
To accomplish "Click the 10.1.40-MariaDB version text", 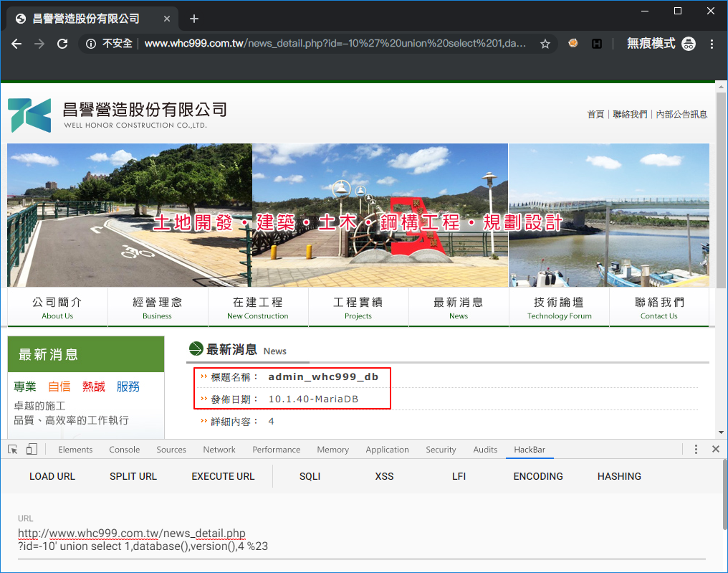I will point(313,399).
